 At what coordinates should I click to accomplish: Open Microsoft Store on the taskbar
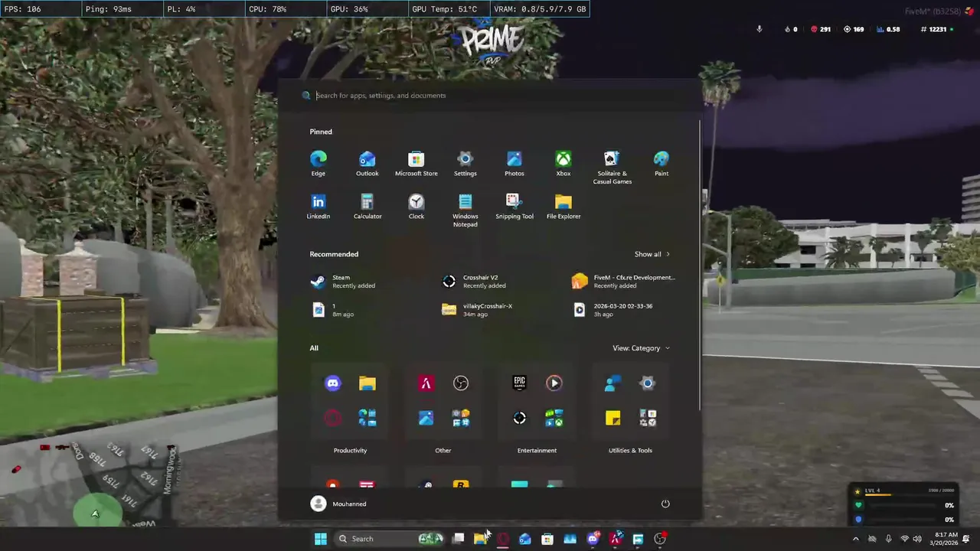(547, 539)
